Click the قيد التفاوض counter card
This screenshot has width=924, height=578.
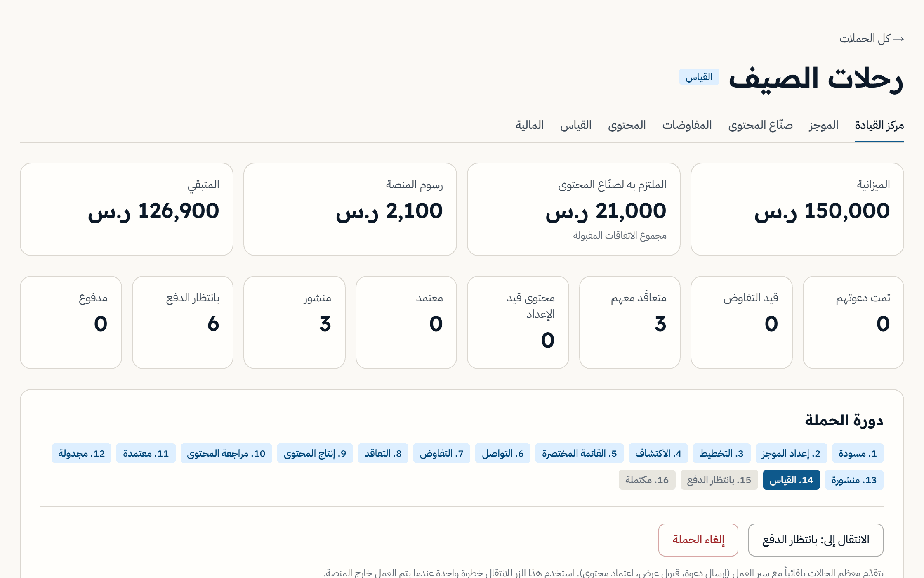pyautogui.click(x=741, y=322)
